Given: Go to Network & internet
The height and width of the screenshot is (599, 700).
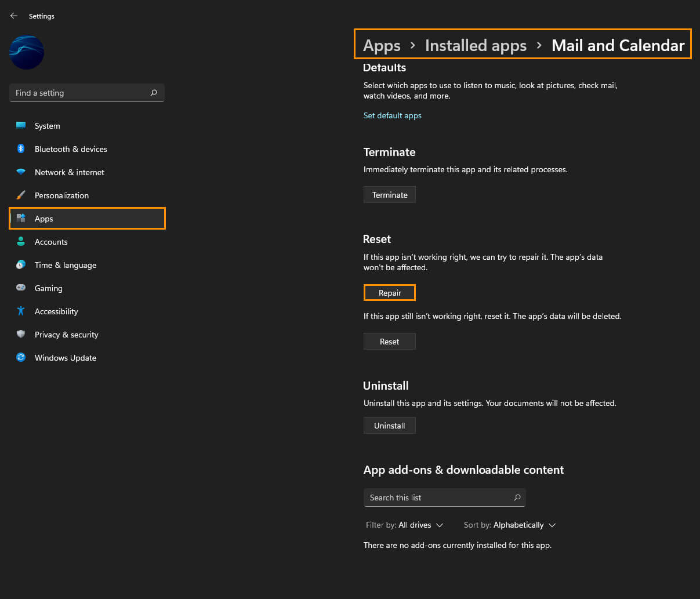Looking at the screenshot, I should click(x=87, y=172).
